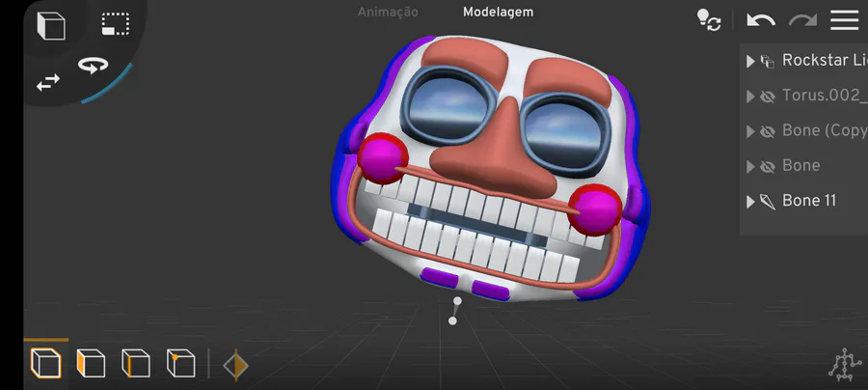Select the row named exactly Bone

click(801, 166)
